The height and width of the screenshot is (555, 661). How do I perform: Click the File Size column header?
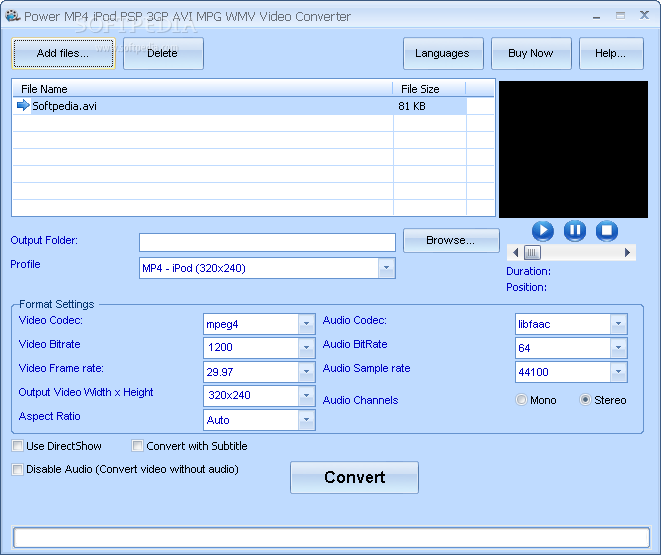(x=429, y=89)
